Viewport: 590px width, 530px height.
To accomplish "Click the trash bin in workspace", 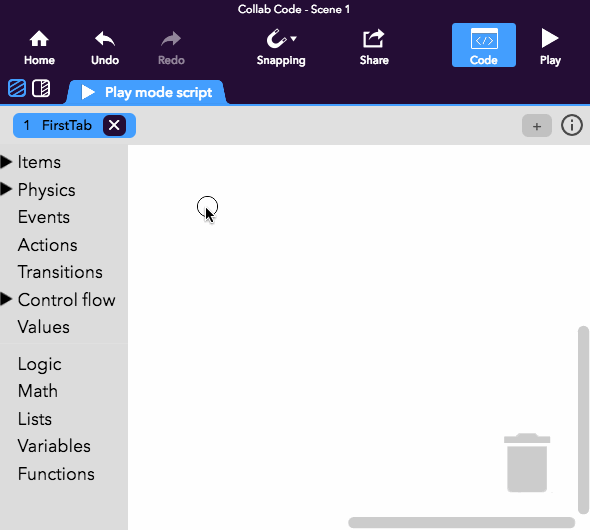I will point(527,463).
